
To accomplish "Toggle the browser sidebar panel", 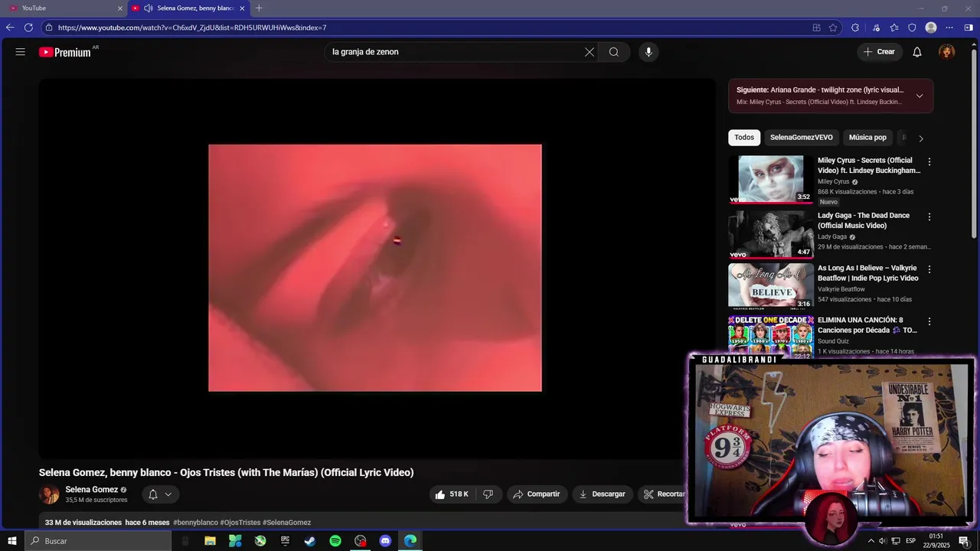I will [969, 28].
